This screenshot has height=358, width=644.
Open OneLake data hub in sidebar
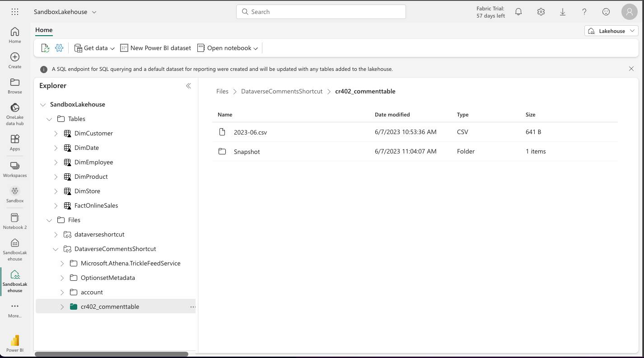click(x=15, y=113)
